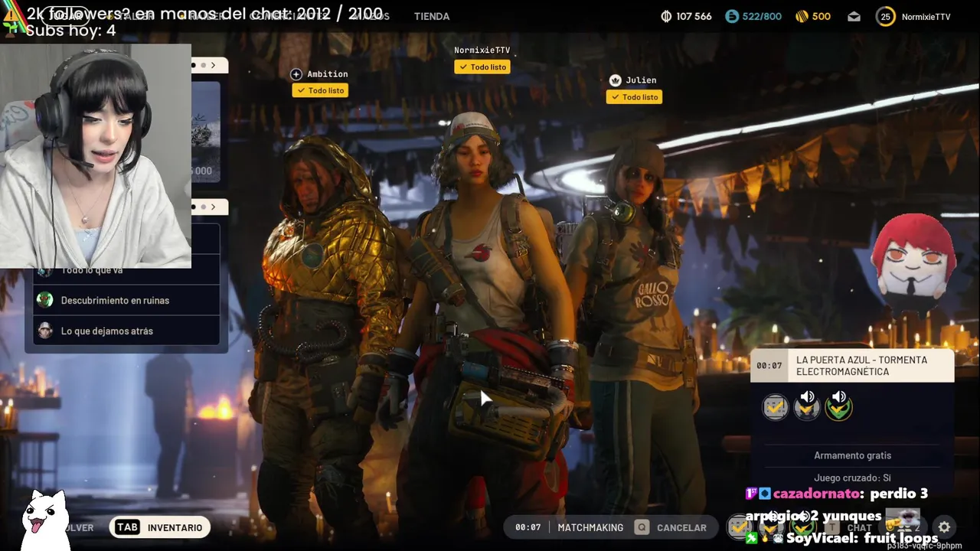Click the streamer webcam overlay
Viewport: 980px width, 551px height.
[x=95, y=156]
